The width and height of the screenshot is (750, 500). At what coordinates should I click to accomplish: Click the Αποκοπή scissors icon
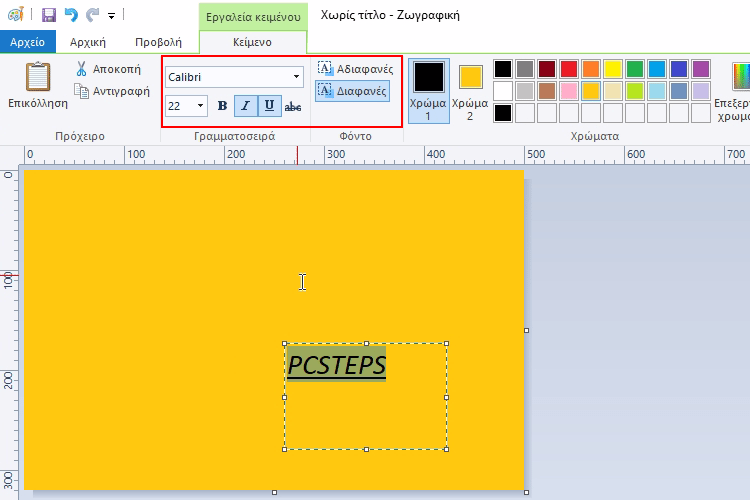click(82, 69)
